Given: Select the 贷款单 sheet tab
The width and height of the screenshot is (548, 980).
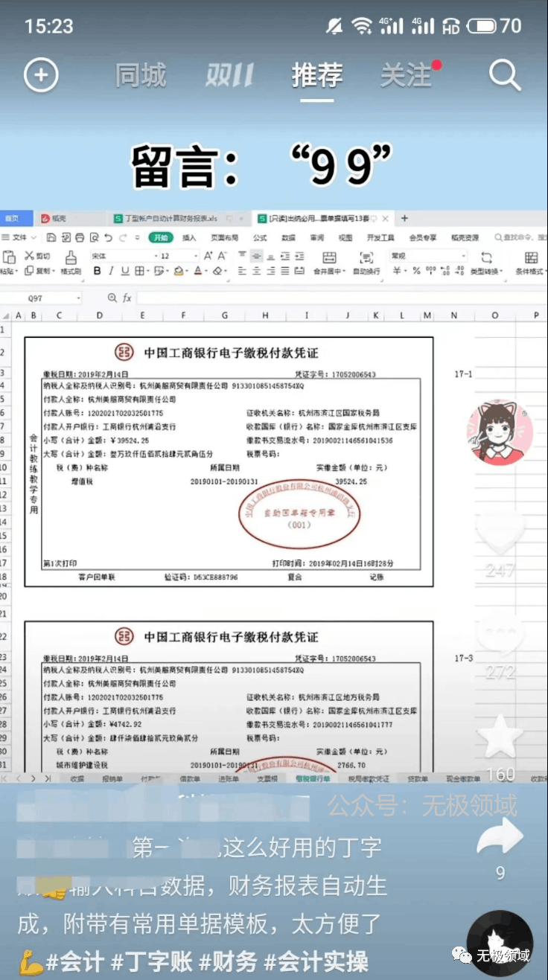Looking at the screenshot, I should pyautogui.click(x=417, y=778).
